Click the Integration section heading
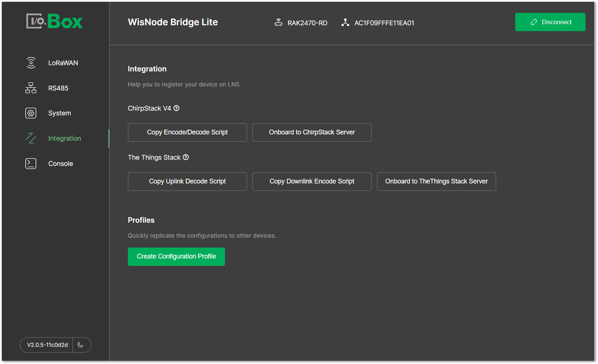Image resolution: width=598 pixels, height=364 pixels. click(147, 69)
